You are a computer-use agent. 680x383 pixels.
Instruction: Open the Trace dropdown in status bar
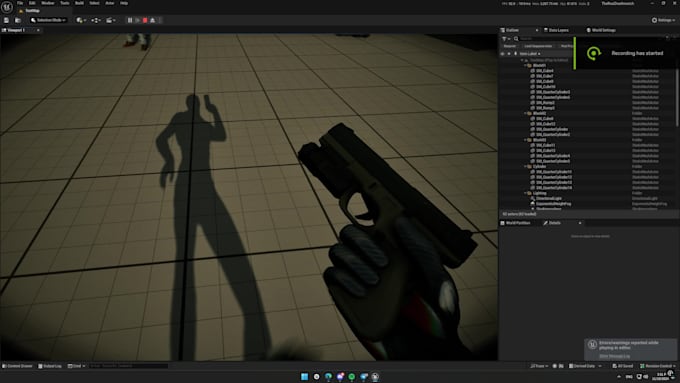click(539, 366)
